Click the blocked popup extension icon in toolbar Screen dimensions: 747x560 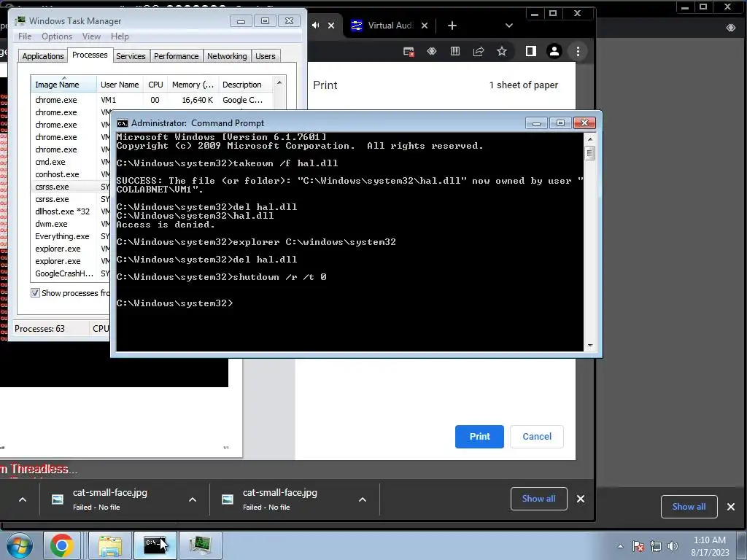[409, 52]
